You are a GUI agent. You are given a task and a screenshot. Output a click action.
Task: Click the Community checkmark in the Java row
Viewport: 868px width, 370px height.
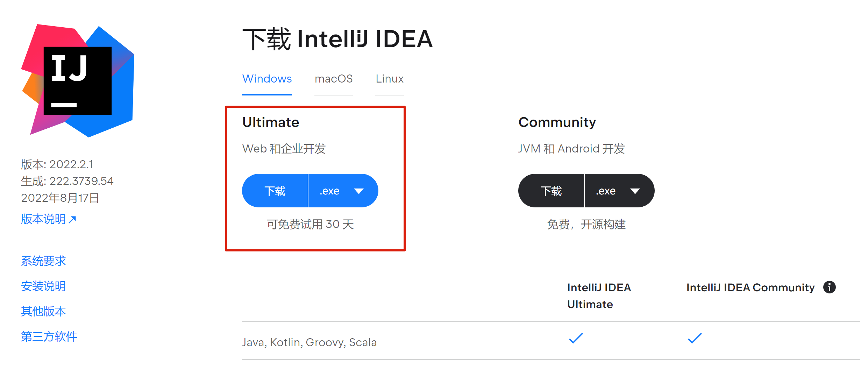(695, 338)
